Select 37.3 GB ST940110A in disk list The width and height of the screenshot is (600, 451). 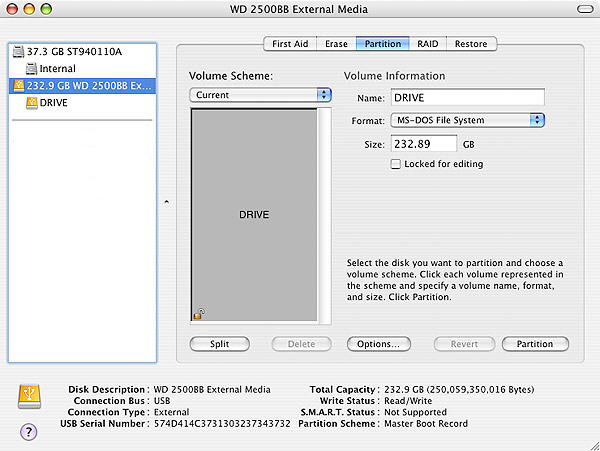pyautogui.click(x=82, y=51)
